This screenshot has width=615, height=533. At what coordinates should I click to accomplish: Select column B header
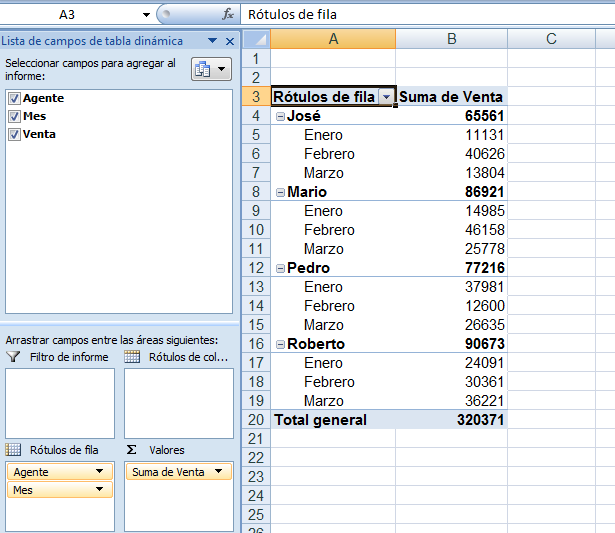pyautogui.click(x=451, y=39)
